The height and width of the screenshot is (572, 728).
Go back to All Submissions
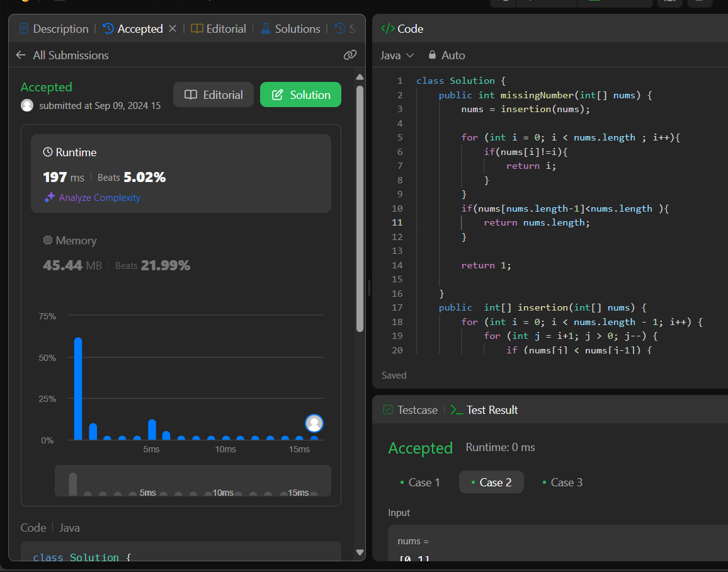[71, 55]
